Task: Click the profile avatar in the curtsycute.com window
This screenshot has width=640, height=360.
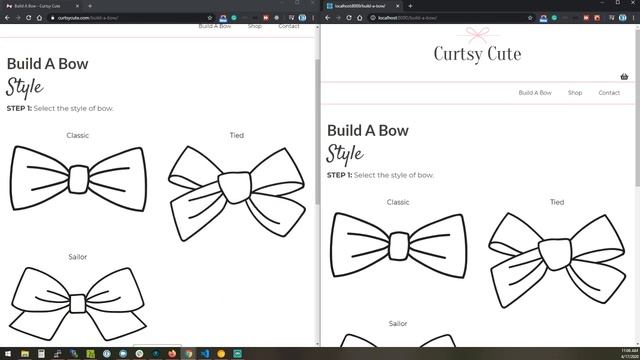Action: (x=302, y=18)
